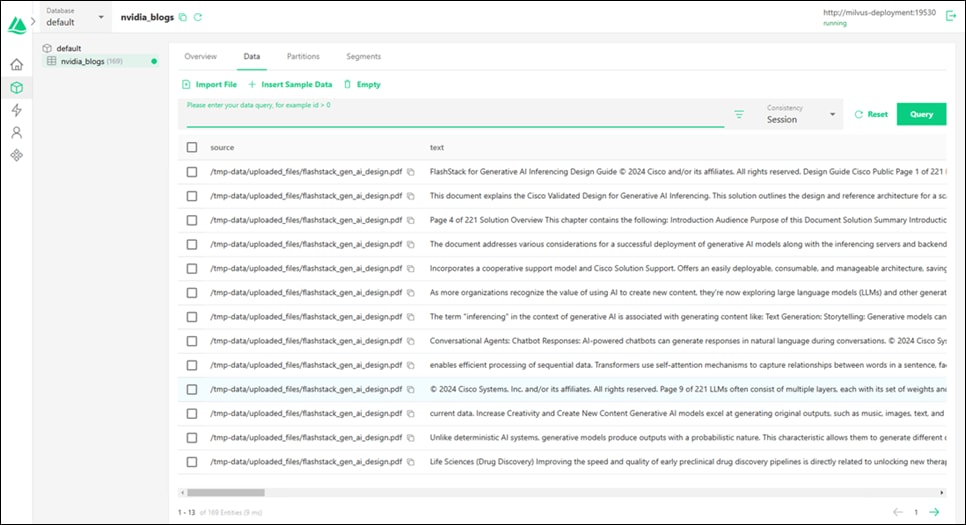Copy source path of 'As more organizations' row
Image resolution: width=966 pixels, height=525 pixels.
(x=411, y=293)
